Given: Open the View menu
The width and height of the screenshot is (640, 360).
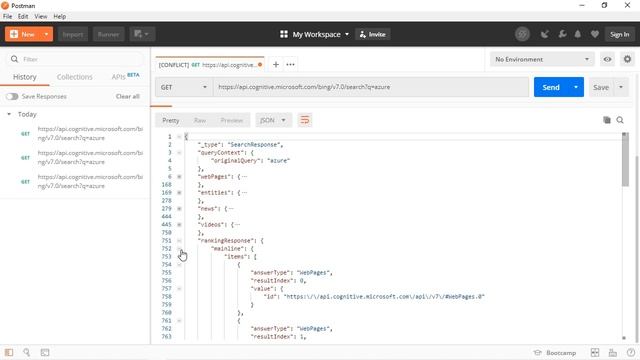Looking at the screenshot, I should point(40,16).
